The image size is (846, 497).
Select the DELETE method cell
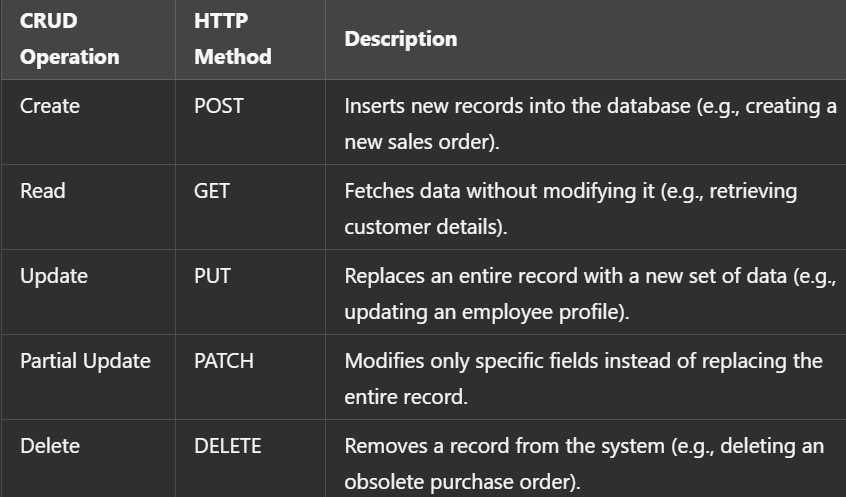point(227,446)
